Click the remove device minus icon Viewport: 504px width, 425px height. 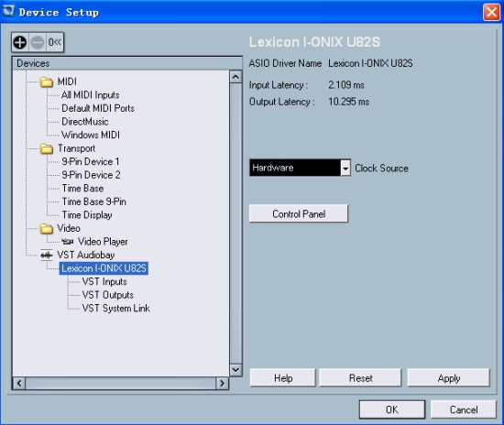[38, 42]
